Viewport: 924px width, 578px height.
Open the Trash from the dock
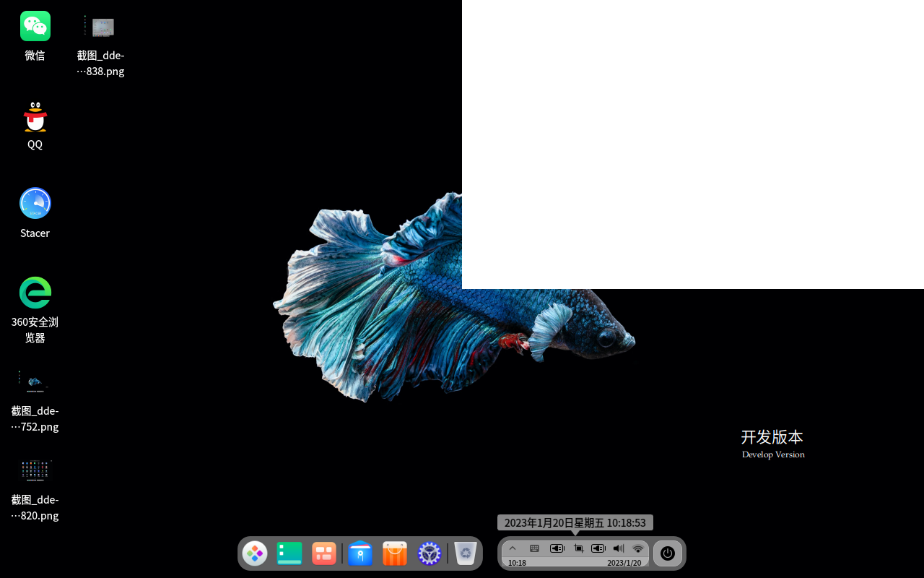coord(465,553)
